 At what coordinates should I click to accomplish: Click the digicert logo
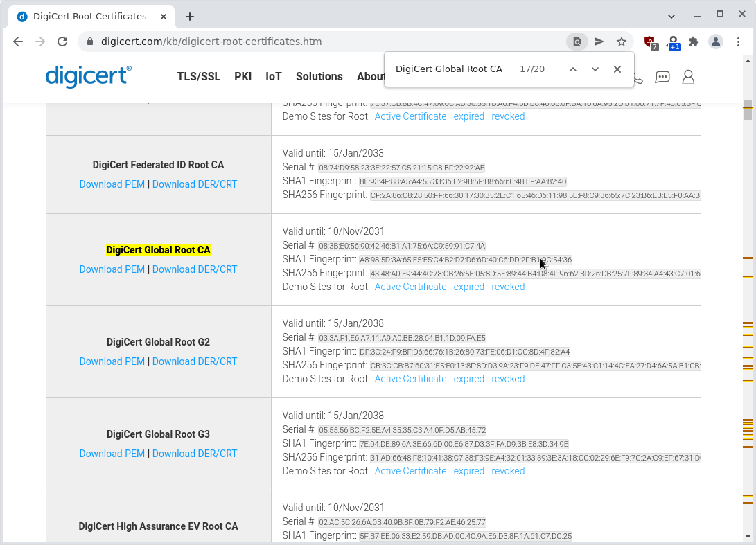pyautogui.click(x=88, y=76)
